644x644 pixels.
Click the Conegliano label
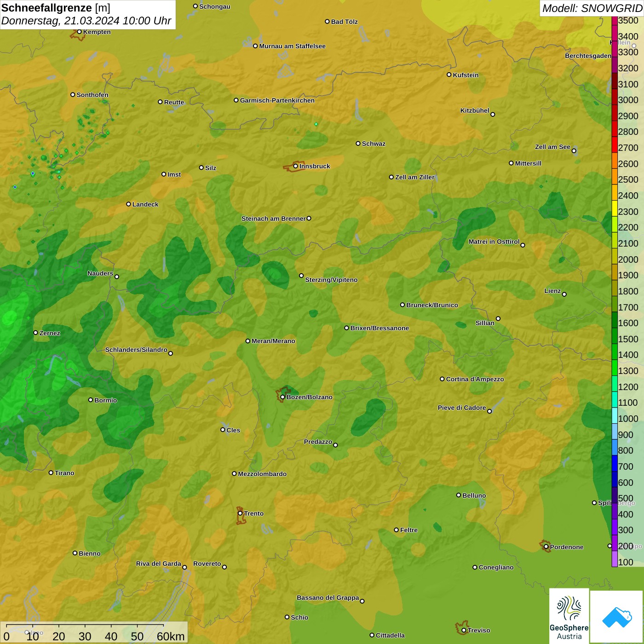click(x=496, y=567)
